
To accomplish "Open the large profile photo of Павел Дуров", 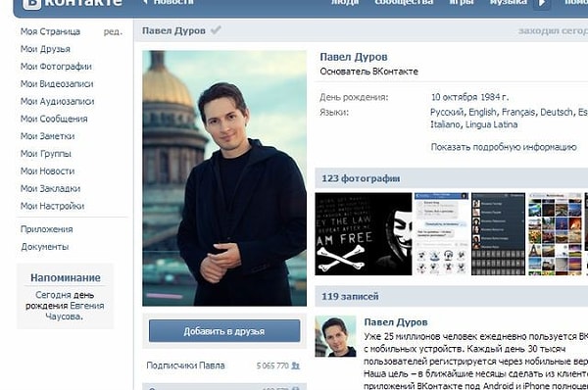I will (x=224, y=178).
